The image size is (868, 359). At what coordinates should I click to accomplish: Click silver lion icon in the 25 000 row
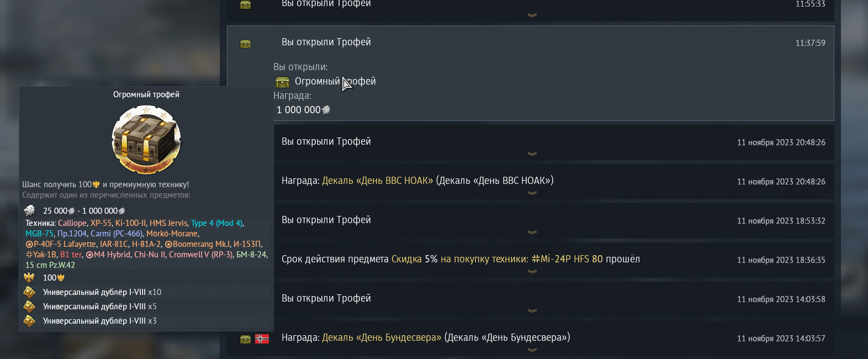tap(29, 210)
